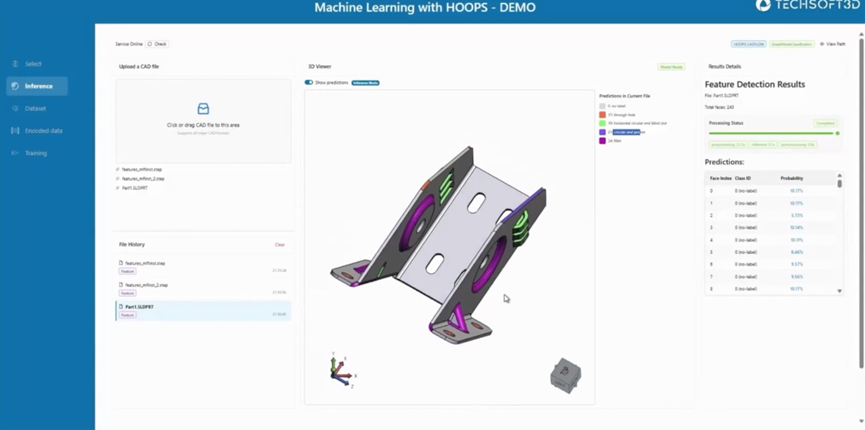Click the Completed status badge
Image resolution: width=865 pixels, height=430 pixels.
825,124
